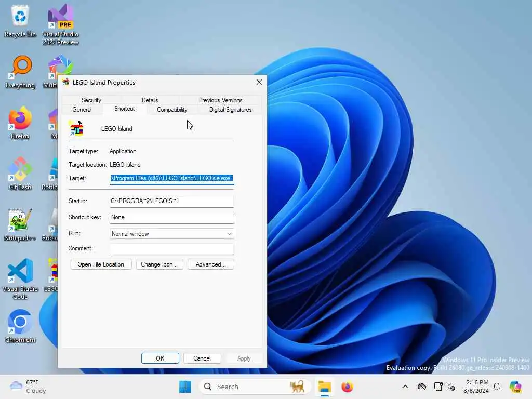Click the cat graphic in the search box
This screenshot has height=399, width=532.
coord(297,387)
